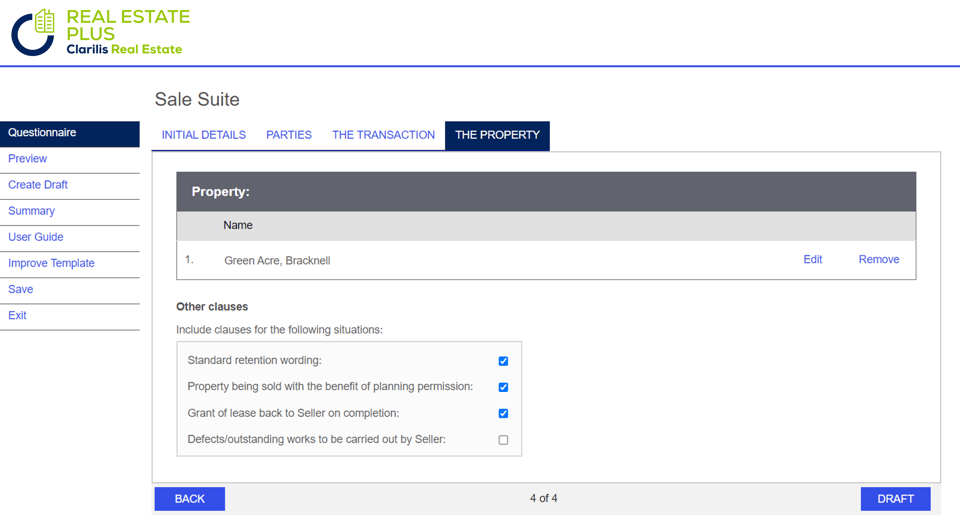
Task: Select Create Draft in sidebar
Action: tap(38, 185)
